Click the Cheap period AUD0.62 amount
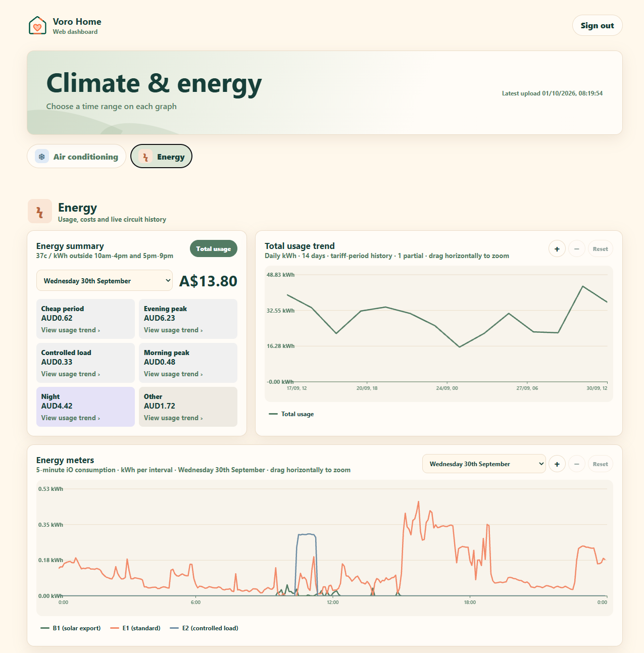 coord(57,318)
